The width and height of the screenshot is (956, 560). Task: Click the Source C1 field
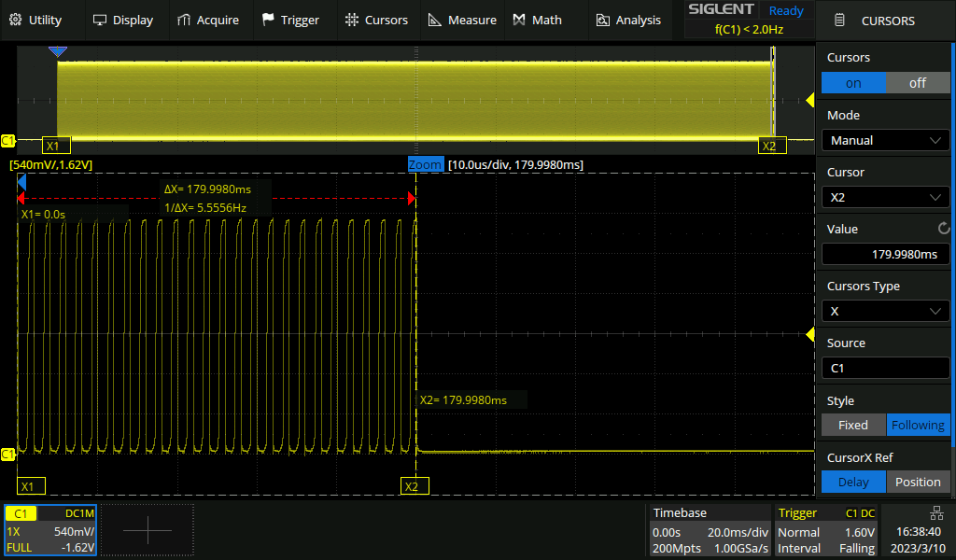tap(886, 368)
